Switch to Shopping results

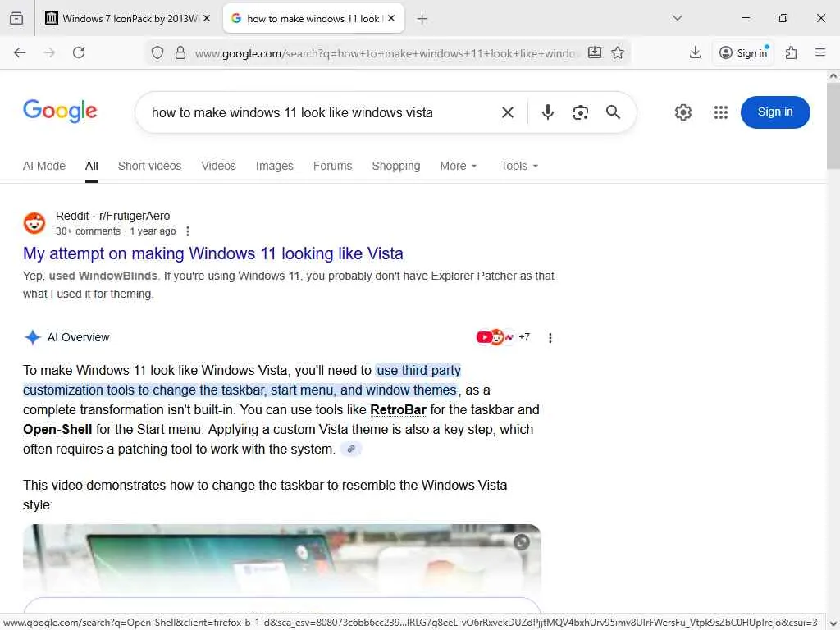click(x=396, y=166)
